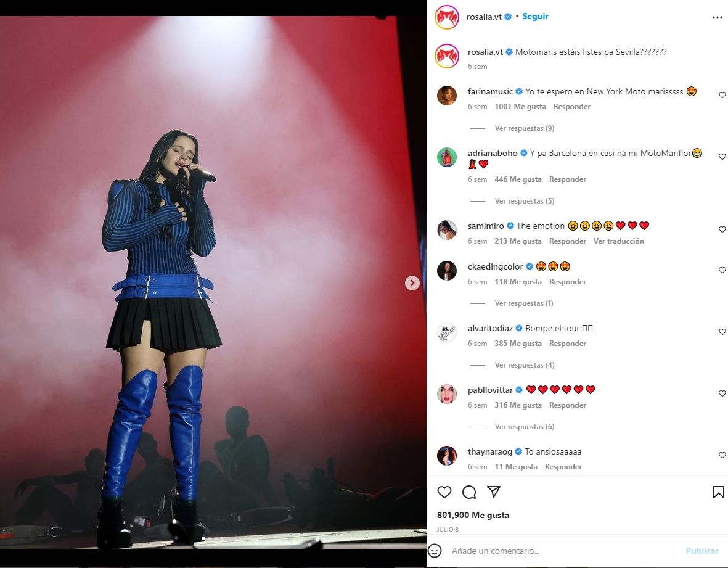Expand farinamusic's 9 replies

(x=524, y=128)
